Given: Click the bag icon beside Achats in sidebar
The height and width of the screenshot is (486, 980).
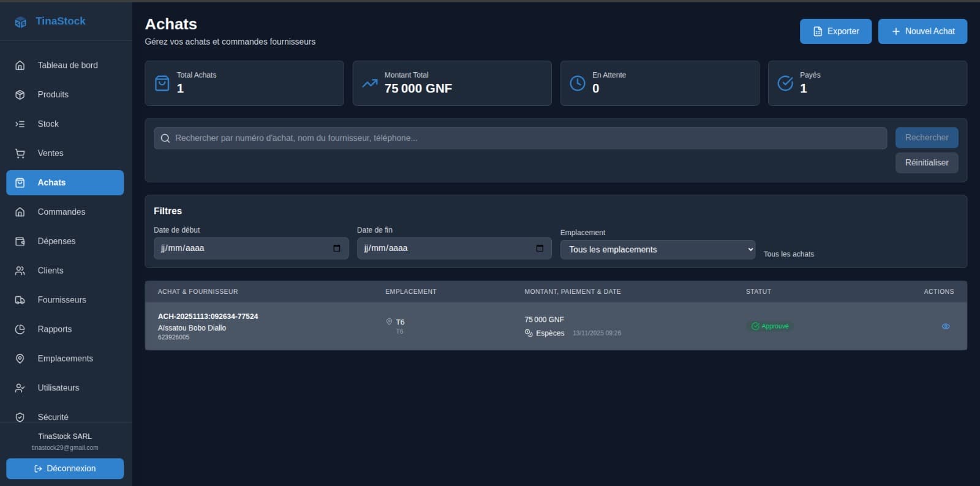Looking at the screenshot, I should coord(20,182).
